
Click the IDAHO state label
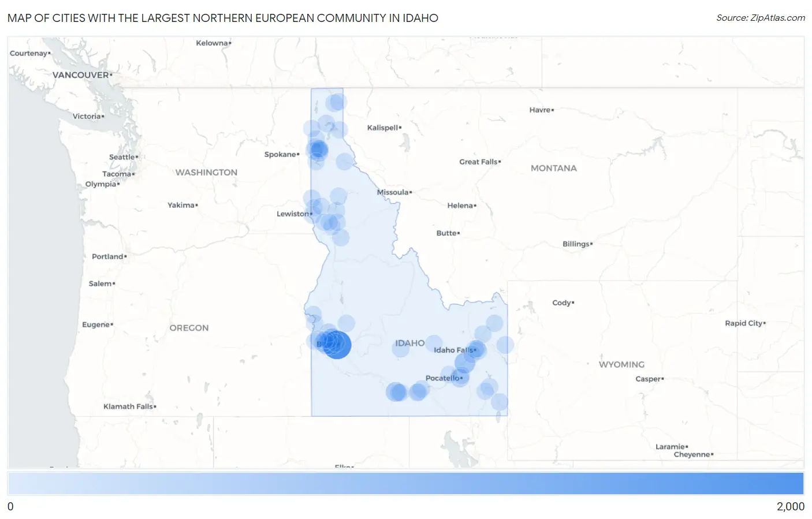[x=410, y=343]
